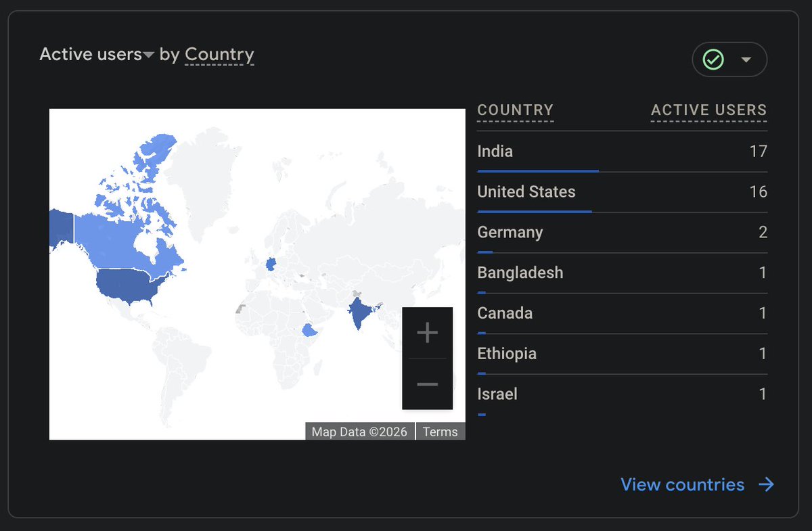The image size is (812, 531).
Task: Sort by the ACTIVE USERS column header
Action: 708,110
